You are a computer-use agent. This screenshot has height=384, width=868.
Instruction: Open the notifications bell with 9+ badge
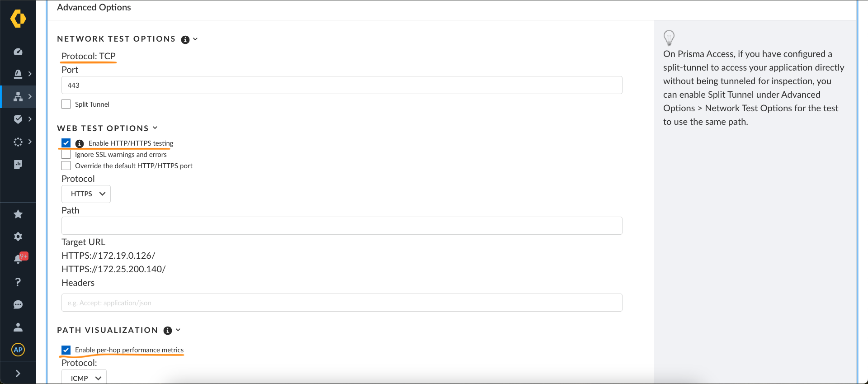pos(18,258)
